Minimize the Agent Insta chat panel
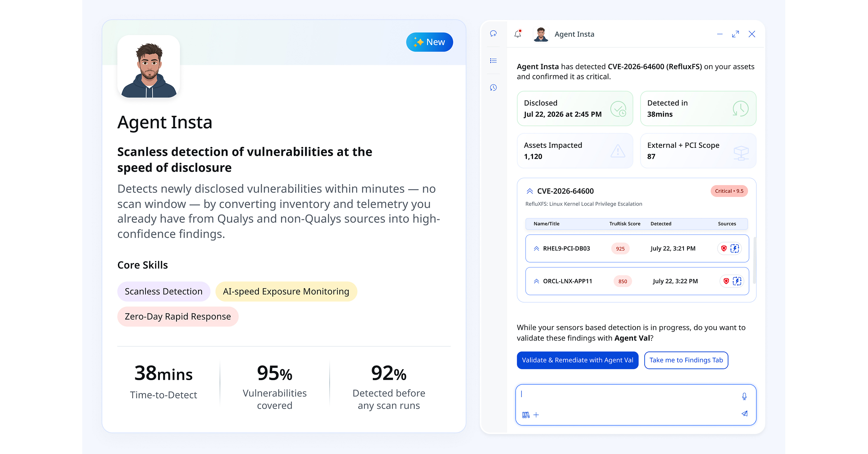 tap(720, 34)
